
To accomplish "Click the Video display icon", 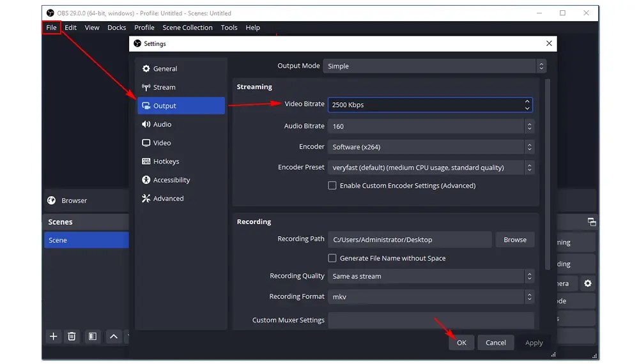I will click(146, 143).
